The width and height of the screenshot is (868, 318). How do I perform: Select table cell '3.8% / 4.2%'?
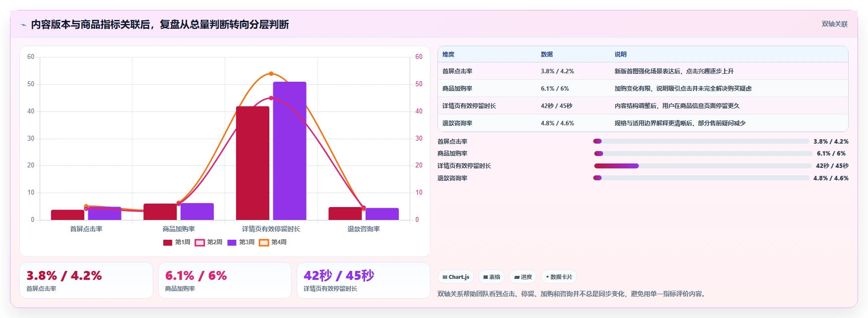(558, 71)
